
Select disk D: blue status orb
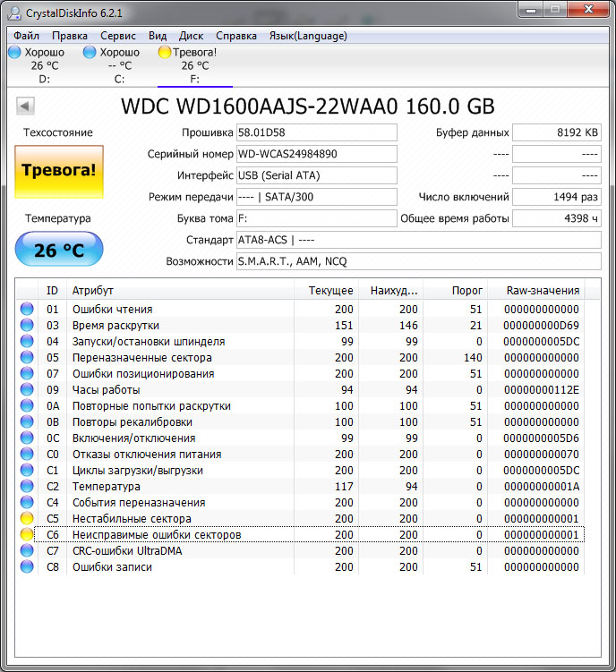14,52
